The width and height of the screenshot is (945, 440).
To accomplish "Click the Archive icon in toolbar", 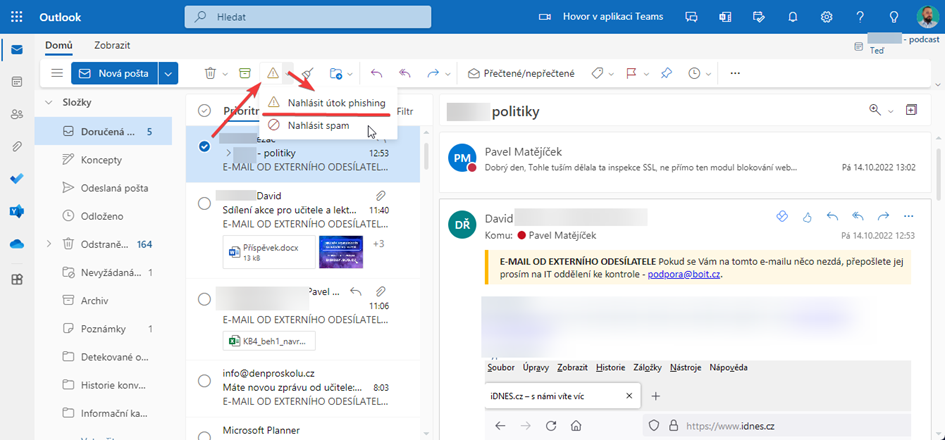I will (245, 73).
